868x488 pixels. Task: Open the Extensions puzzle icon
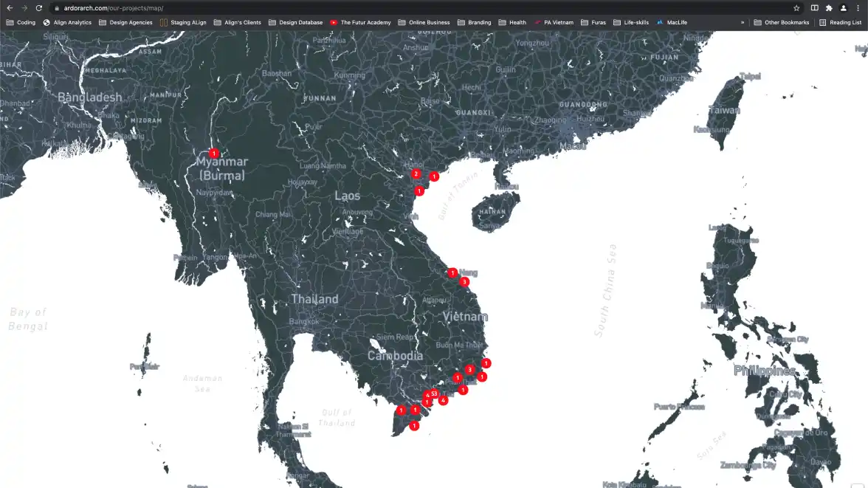pos(829,8)
